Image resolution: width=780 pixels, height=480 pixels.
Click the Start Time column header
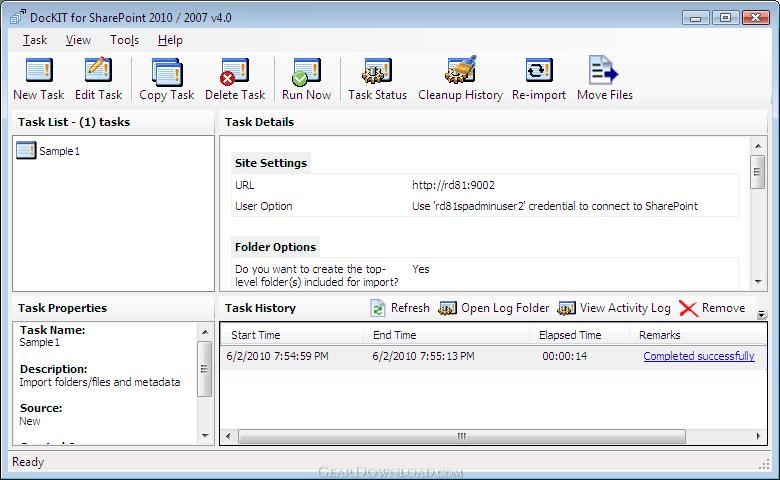pos(292,335)
